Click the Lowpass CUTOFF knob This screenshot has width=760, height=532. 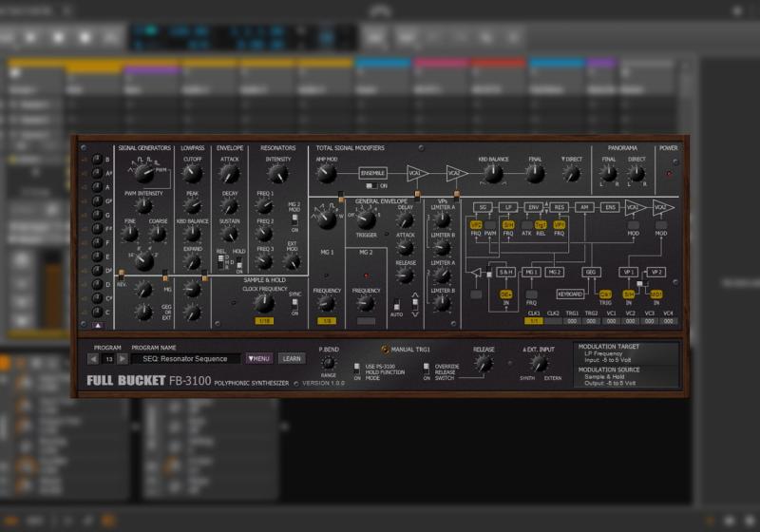coord(193,173)
